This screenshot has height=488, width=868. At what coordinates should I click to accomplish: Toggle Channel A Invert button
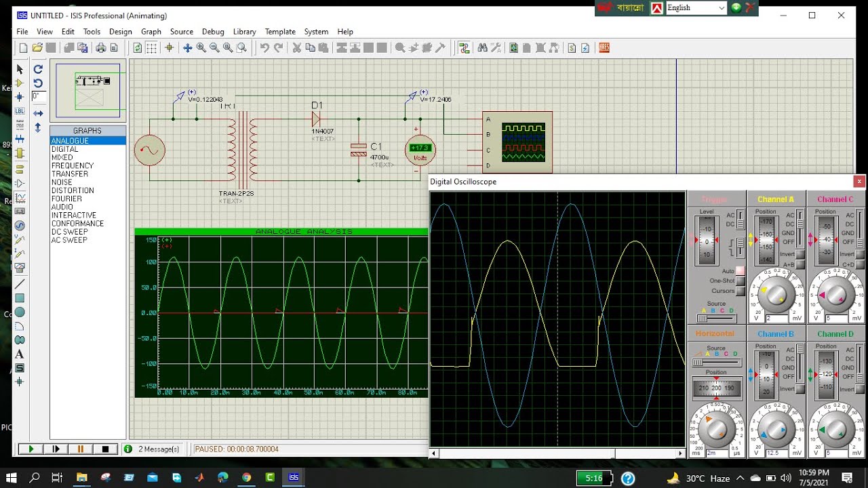click(x=801, y=254)
